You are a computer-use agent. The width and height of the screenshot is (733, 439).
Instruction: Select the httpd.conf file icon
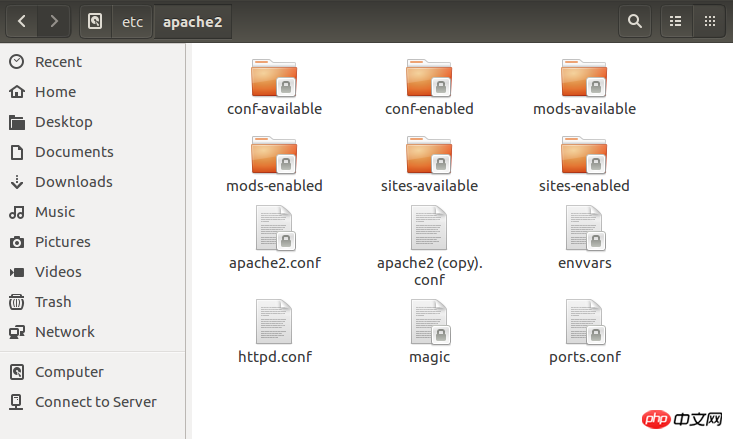point(274,322)
